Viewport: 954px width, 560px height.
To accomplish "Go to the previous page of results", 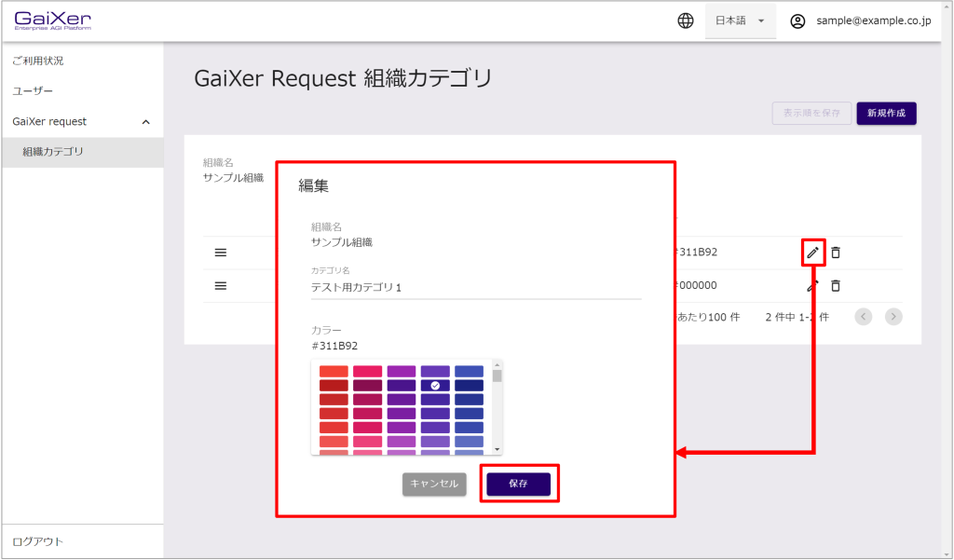I will point(864,317).
